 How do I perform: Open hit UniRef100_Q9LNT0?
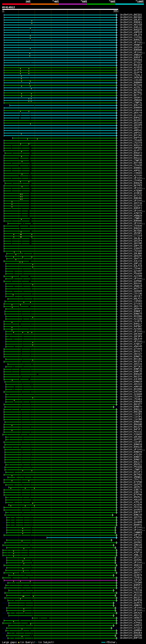[x=131, y=20]
